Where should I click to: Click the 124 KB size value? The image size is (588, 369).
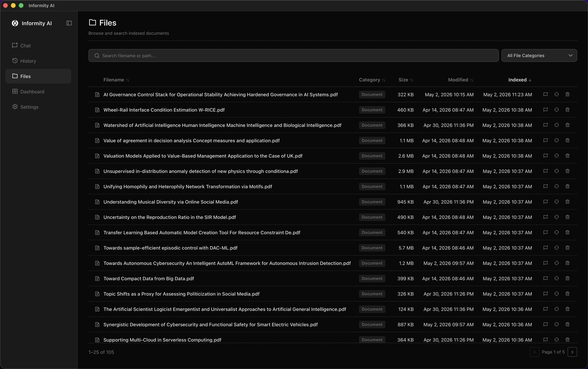point(406,309)
